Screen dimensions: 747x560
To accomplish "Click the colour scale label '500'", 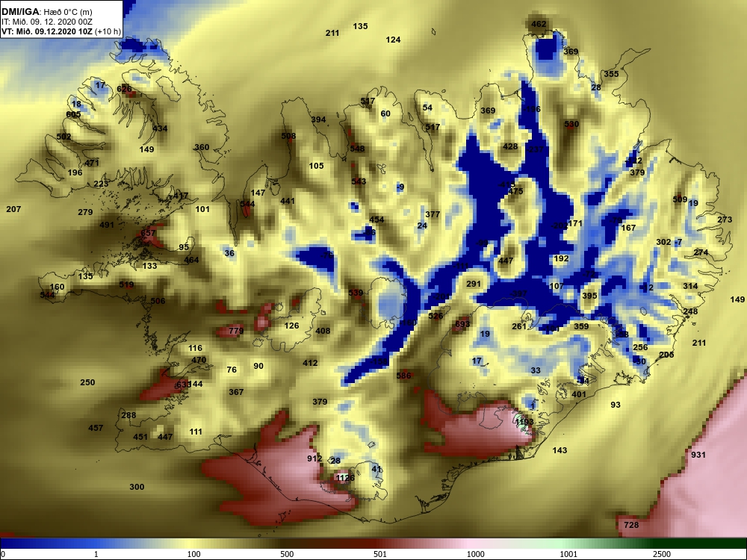I will tap(287, 554).
